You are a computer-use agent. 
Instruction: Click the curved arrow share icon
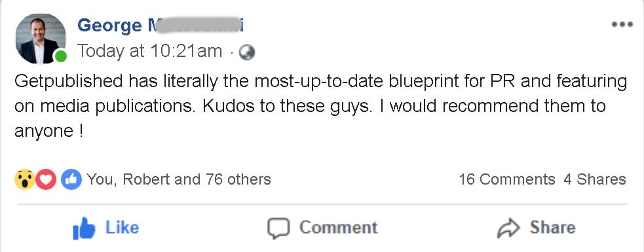[x=508, y=228]
